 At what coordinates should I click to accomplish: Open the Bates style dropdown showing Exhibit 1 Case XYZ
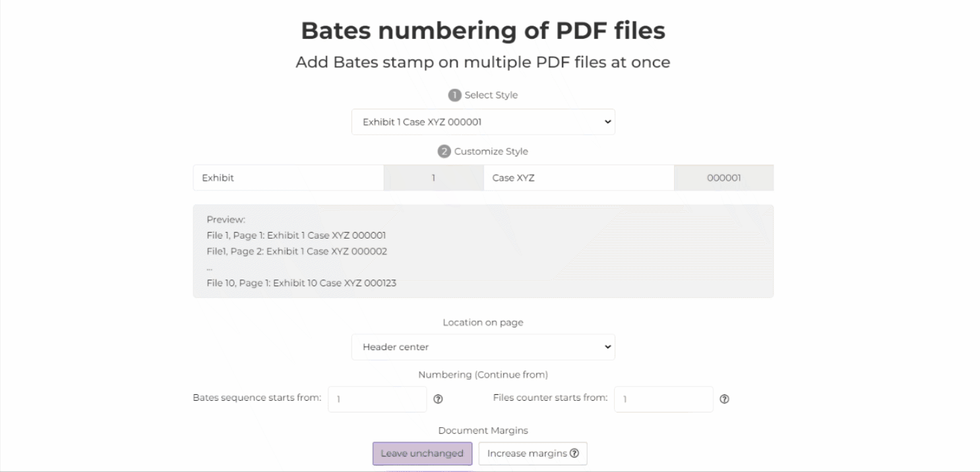point(483,121)
